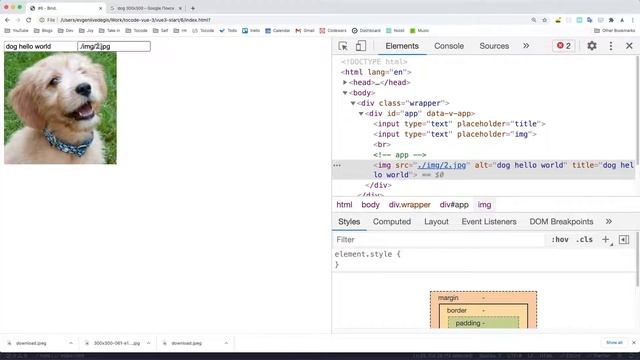Open the YouTube bookmarks folder
The image size is (640, 360).
(x=17, y=31)
